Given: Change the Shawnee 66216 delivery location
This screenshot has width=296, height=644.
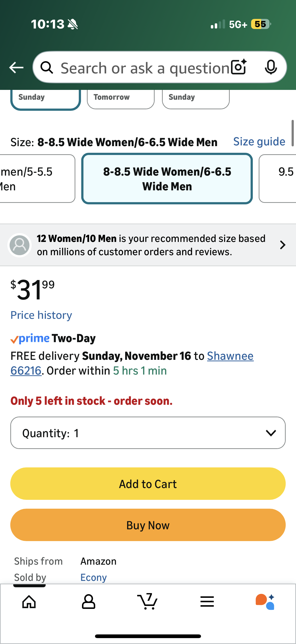Looking at the screenshot, I should (x=230, y=356).
